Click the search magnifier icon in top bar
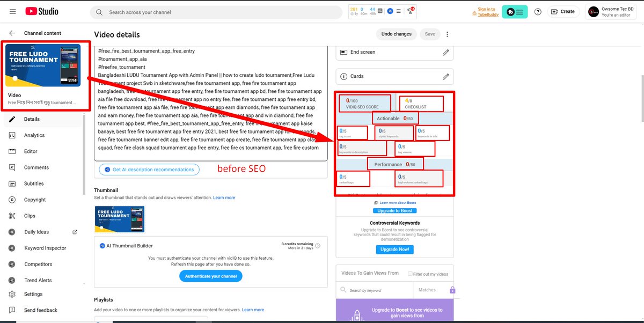 pos(99,12)
